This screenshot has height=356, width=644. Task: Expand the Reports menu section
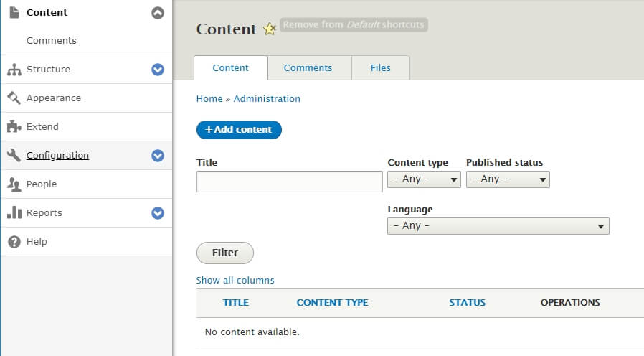pyautogui.click(x=158, y=213)
